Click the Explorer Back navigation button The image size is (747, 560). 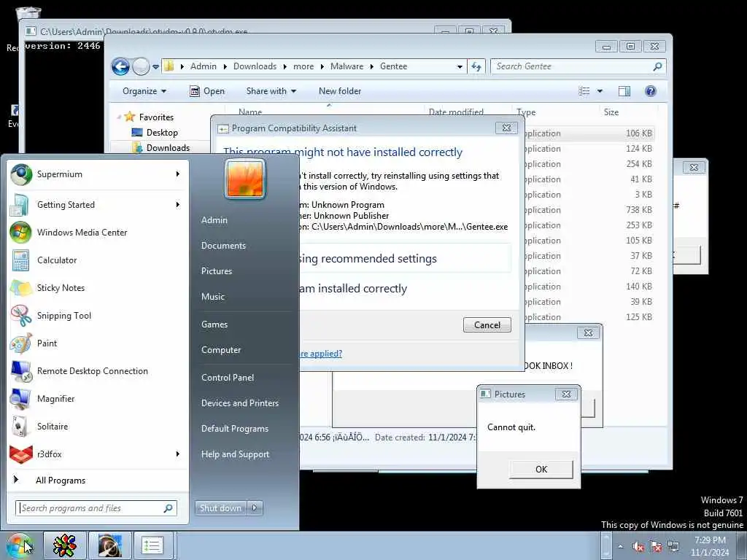point(120,66)
